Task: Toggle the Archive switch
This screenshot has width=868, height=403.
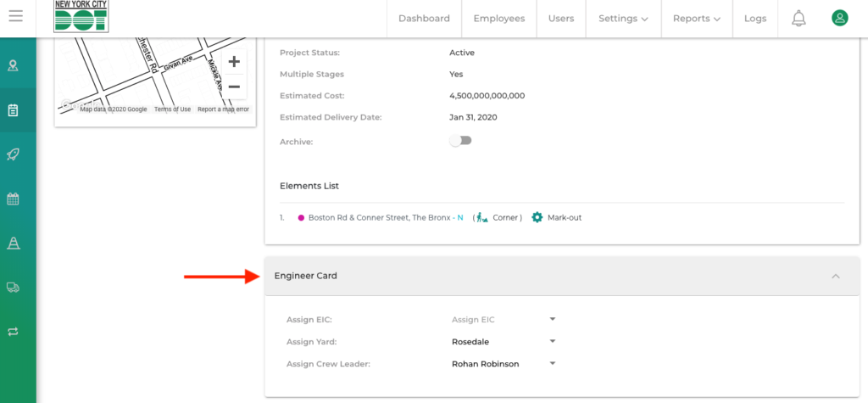Action: tap(460, 141)
